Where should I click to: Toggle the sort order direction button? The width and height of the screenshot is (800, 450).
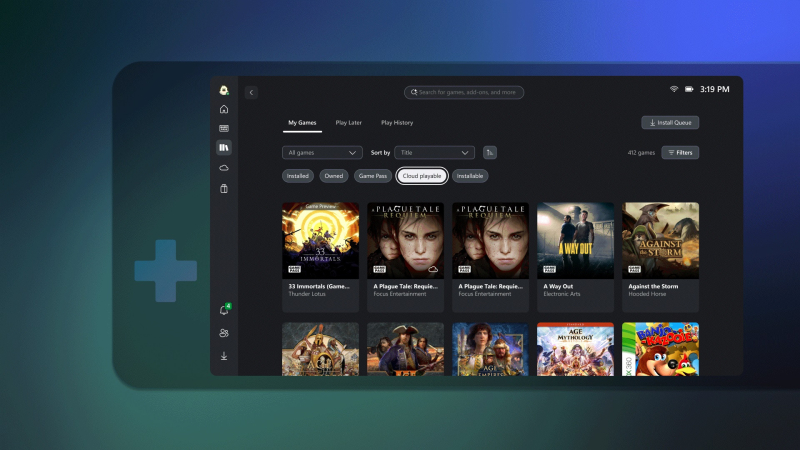coord(489,153)
